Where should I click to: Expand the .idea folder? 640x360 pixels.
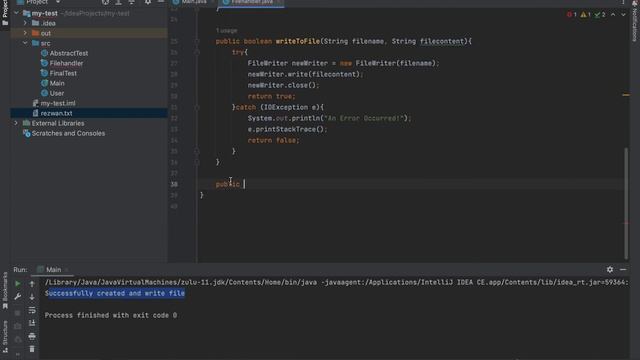[25, 23]
